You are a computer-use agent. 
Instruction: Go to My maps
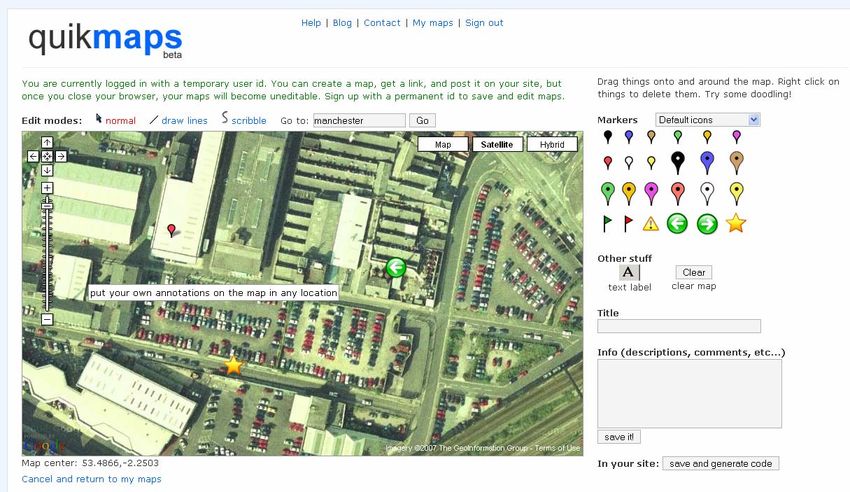tap(433, 23)
